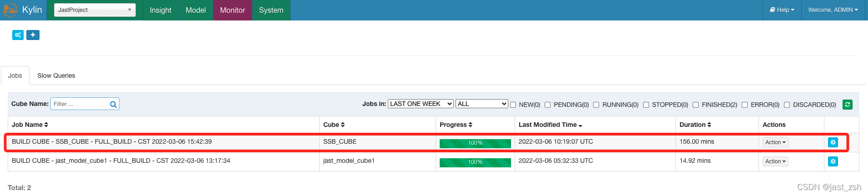Enable the FINISHED(2) filter checkbox
Screen dimensions: 868x196
pyautogui.click(x=696, y=105)
